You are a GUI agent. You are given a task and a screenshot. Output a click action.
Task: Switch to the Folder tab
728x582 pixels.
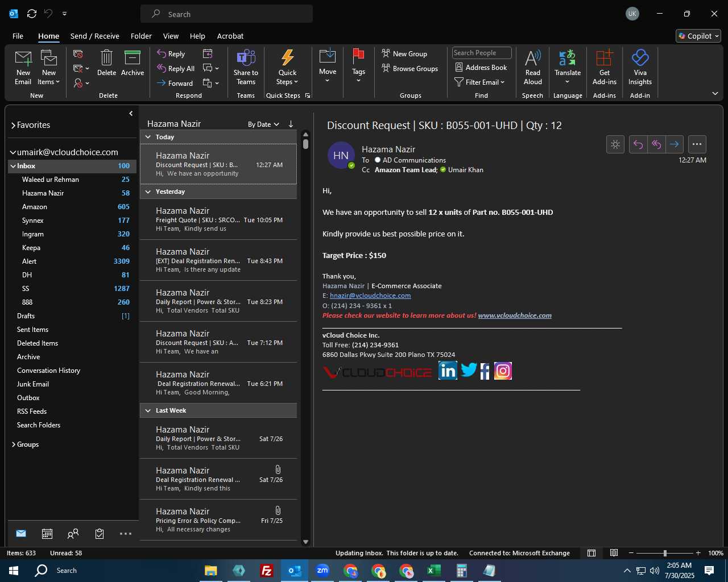pyautogui.click(x=141, y=36)
